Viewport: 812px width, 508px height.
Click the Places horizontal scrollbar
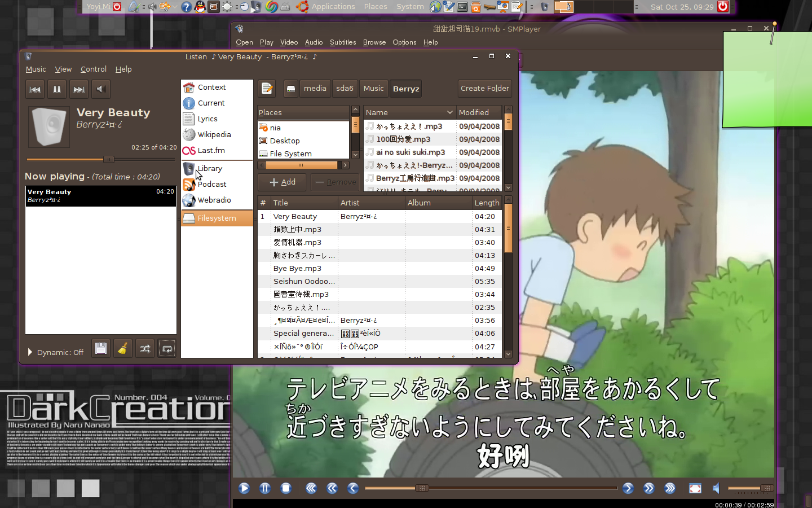pos(303,165)
